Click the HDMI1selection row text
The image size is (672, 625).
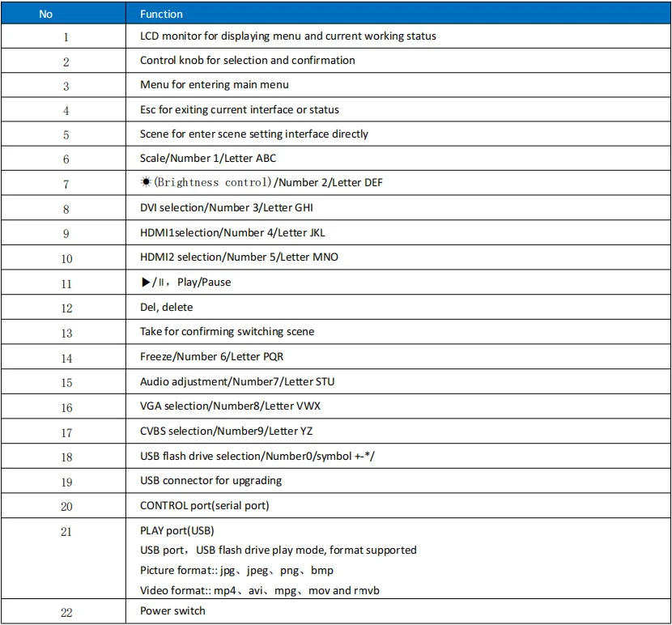click(221, 233)
